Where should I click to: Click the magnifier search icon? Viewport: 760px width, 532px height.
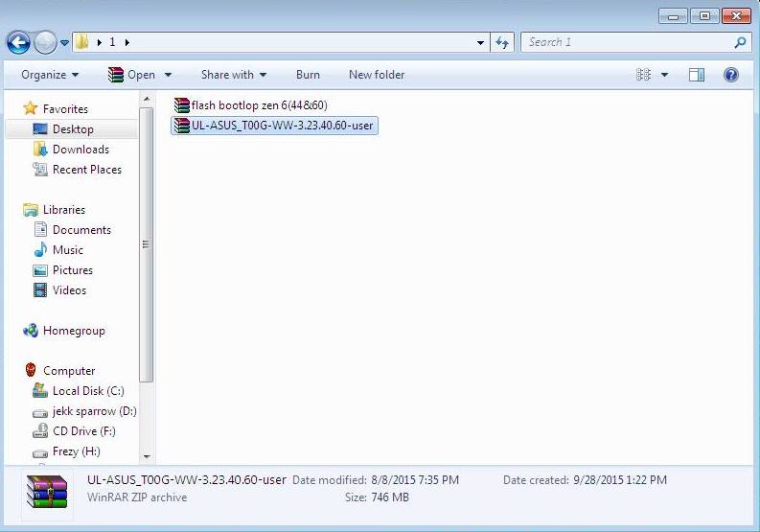click(740, 43)
